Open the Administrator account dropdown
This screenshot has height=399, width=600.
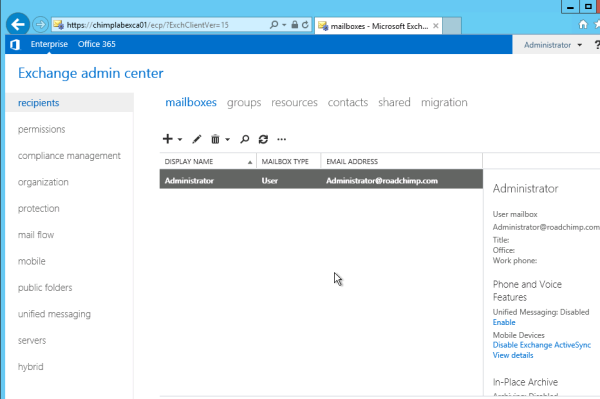(553, 45)
